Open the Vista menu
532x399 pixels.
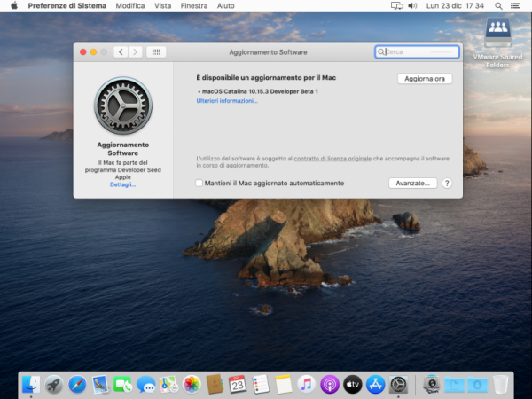tap(162, 6)
